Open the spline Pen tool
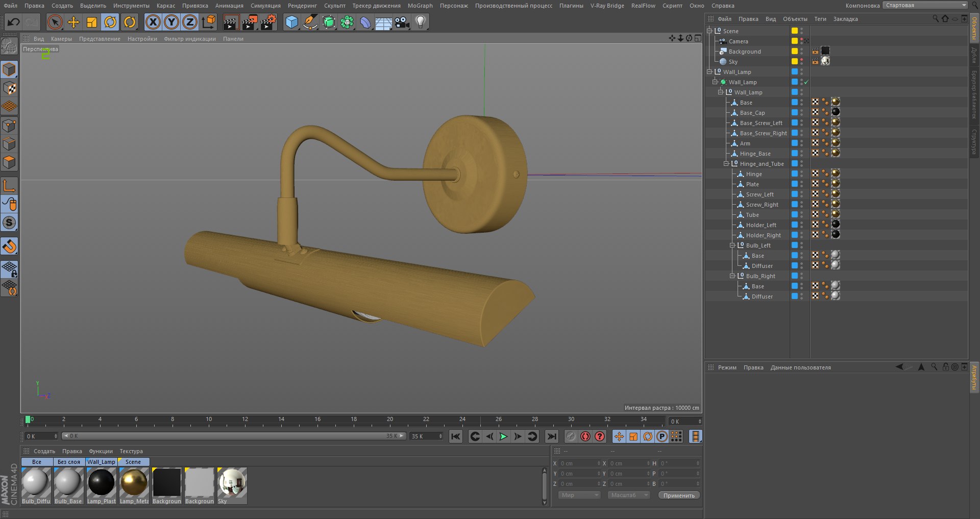The height and width of the screenshot is (519, 980). point(310,22)
